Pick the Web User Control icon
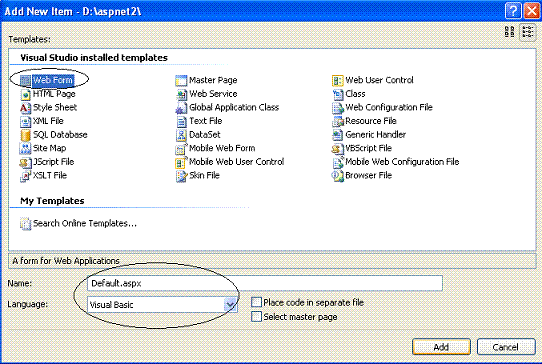The image size is (542, 364). click(x=337, y=81)
